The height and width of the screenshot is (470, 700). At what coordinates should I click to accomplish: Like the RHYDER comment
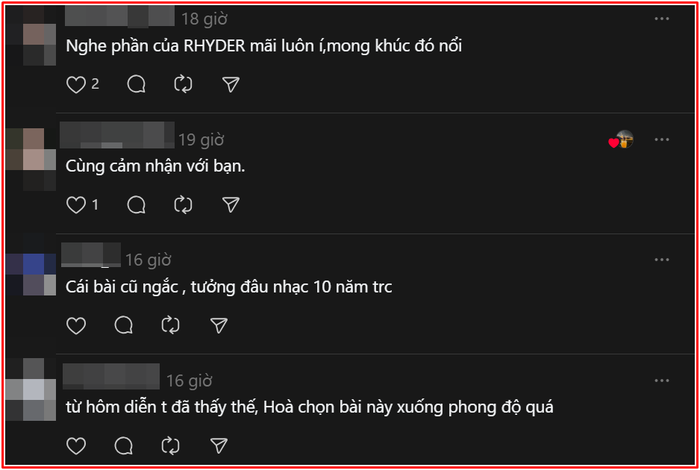(x=76, y=84)
